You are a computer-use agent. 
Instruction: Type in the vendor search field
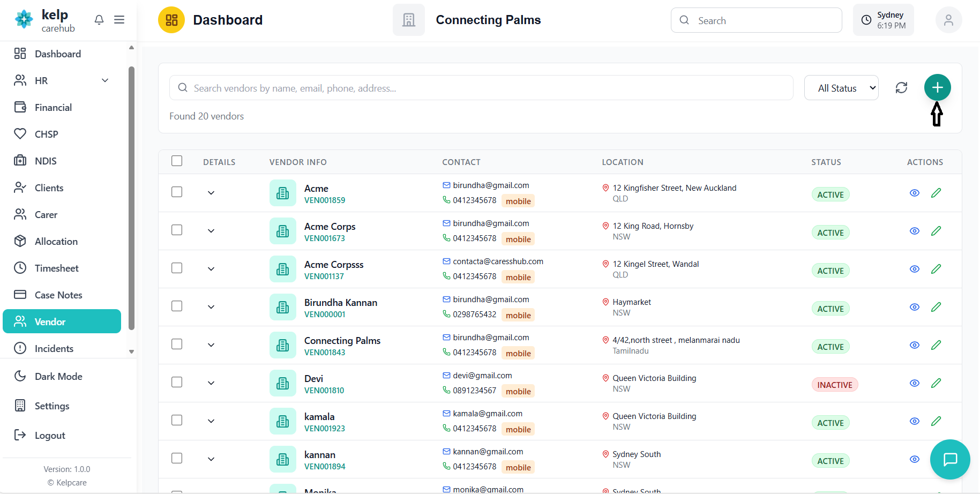tap(481, 87)
